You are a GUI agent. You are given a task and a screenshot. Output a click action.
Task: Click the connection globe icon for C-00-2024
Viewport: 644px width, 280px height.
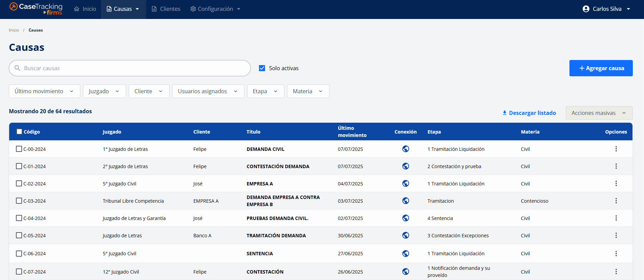click(405, 149)
